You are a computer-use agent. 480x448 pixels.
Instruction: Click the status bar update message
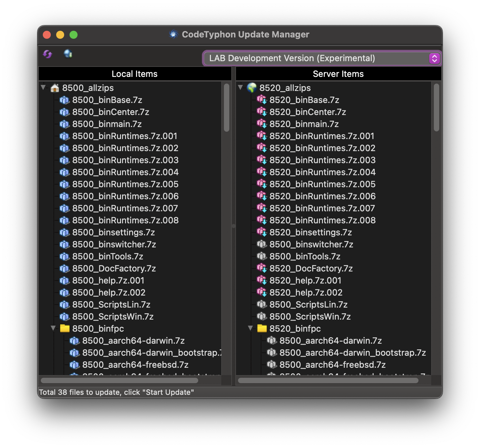pyautogui.click(x=116, y=392)
